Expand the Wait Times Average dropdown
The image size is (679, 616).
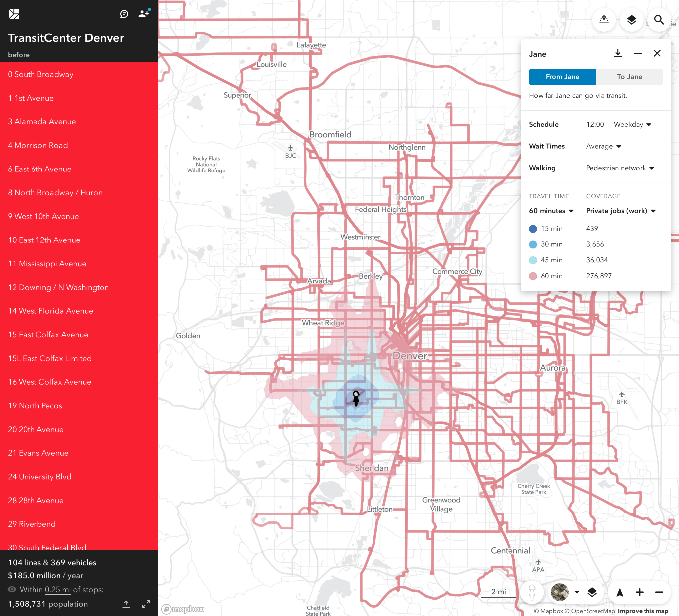coord(603,146)
